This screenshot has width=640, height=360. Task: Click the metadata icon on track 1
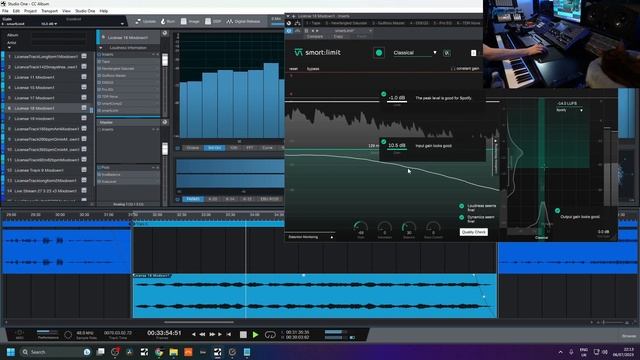(x=84, y=56)
